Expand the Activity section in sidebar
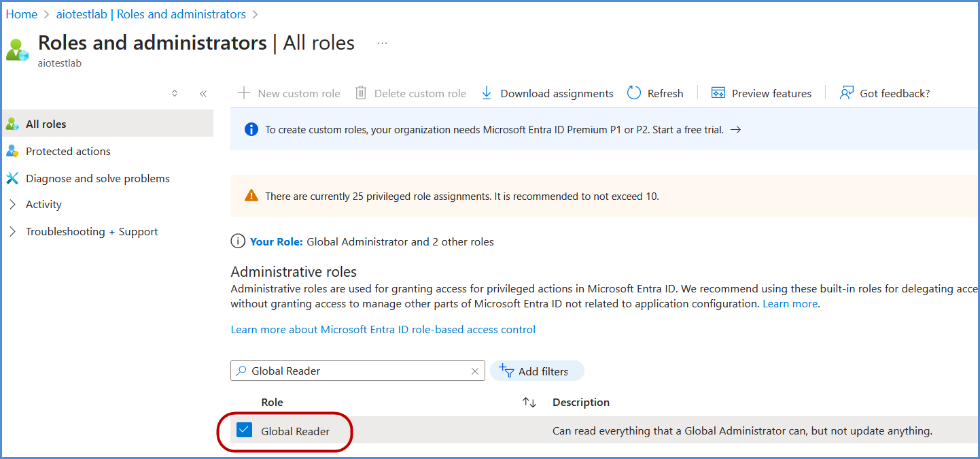The width and height of the screenshot is (980, 459). point(12,205)
